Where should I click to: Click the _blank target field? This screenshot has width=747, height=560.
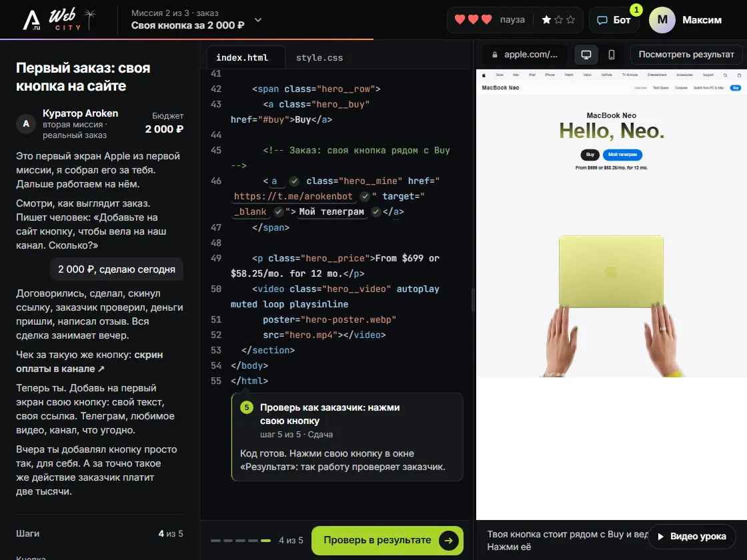pos(250,211)
